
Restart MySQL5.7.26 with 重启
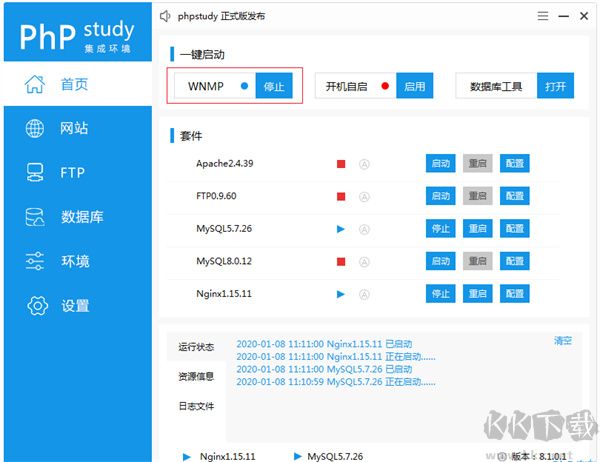pos(478,229)
